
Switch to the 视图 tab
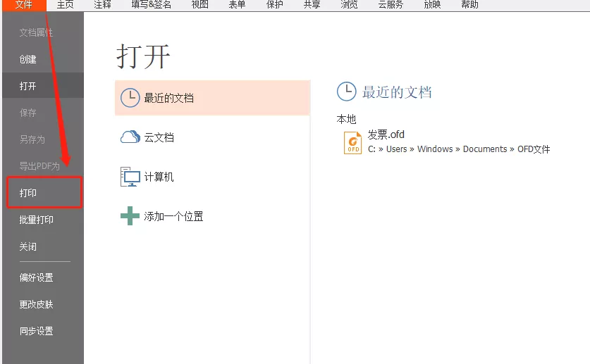pyautogui.click(x=199, y=5)
